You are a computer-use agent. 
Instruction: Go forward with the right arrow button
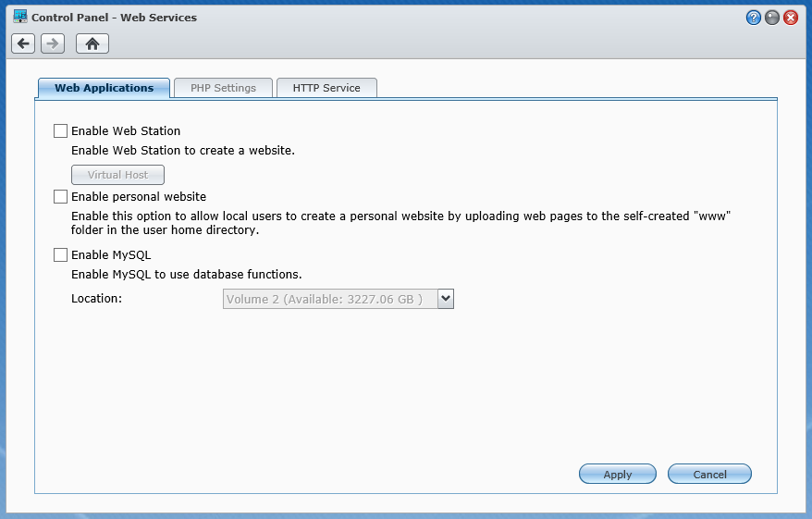click(x=53, y=43)
